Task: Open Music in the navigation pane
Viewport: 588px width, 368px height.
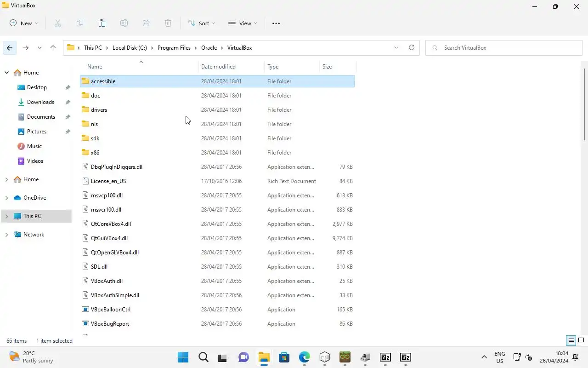Action: coord(34,146)
